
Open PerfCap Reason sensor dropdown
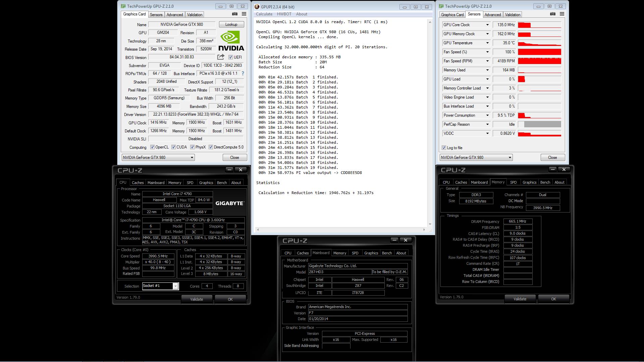click(x=487, y=124)
